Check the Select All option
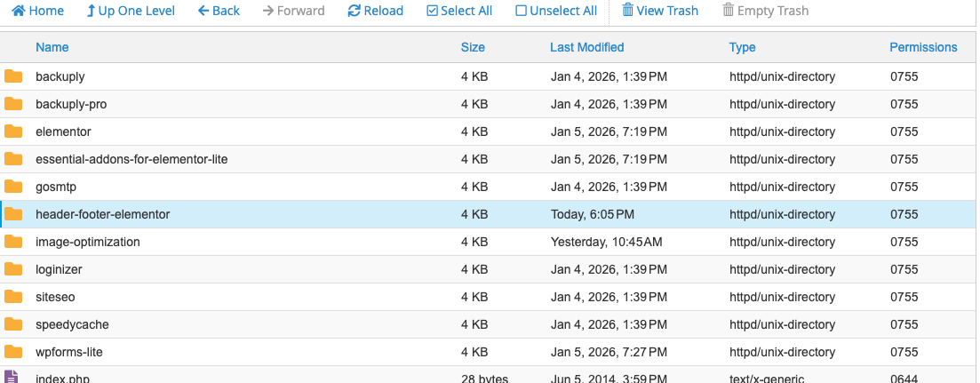 (459, 11)
